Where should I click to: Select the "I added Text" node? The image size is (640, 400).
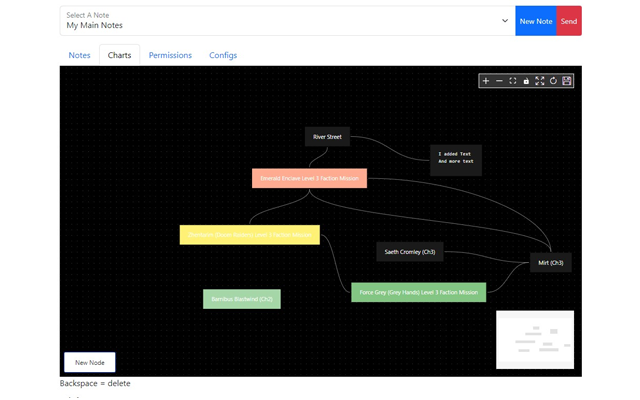pyautogui.click(x=456, y=160)
